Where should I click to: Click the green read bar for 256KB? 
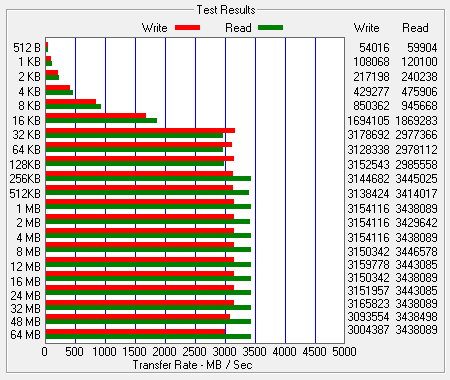pos(148,179)
